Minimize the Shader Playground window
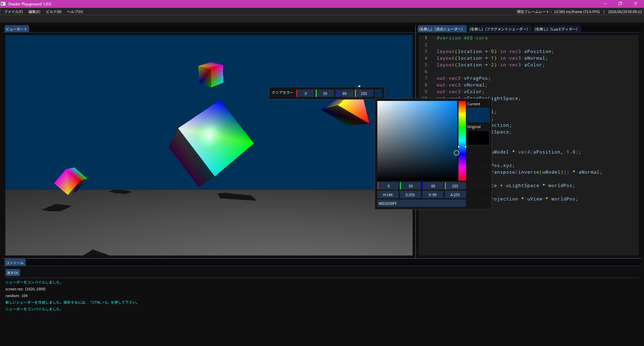The height and width of the screenshot is (346, 644). tap(605, 4)
